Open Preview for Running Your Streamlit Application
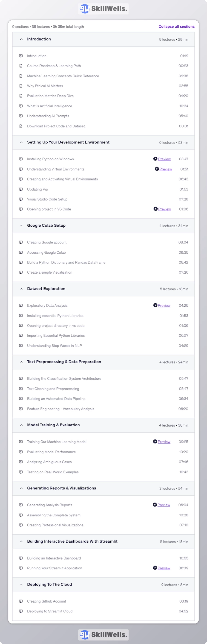The width and height of the screenshot is (207, 644). (x=164, y=568)
